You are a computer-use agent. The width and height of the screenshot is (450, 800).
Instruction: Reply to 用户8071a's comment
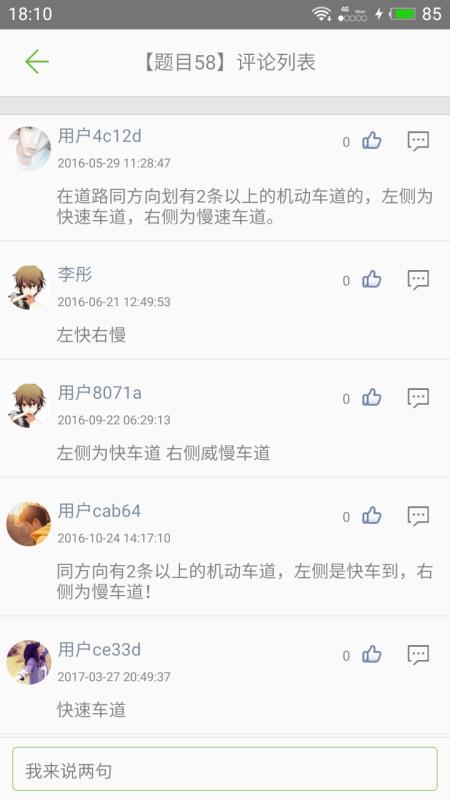coord(418,398)
